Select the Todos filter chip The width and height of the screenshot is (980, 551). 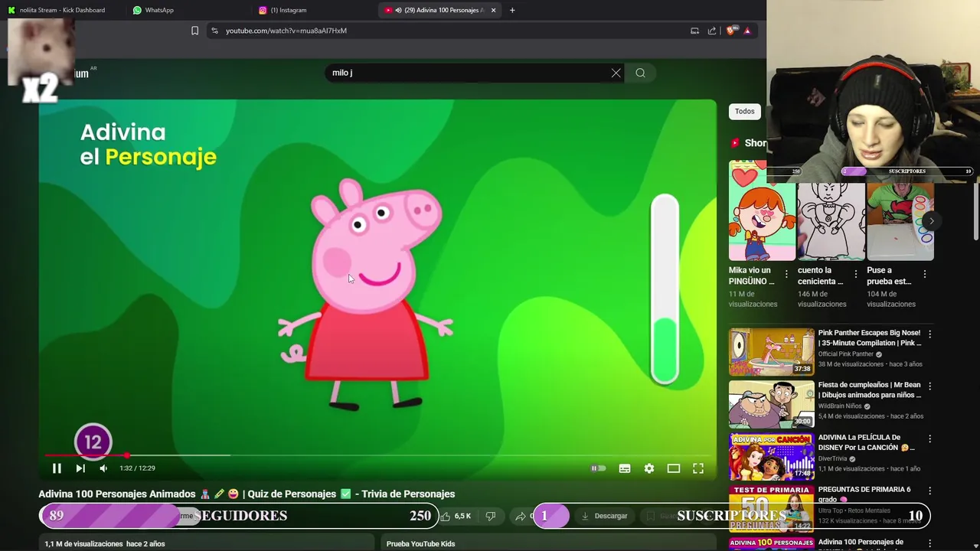(x=745, y=111)
